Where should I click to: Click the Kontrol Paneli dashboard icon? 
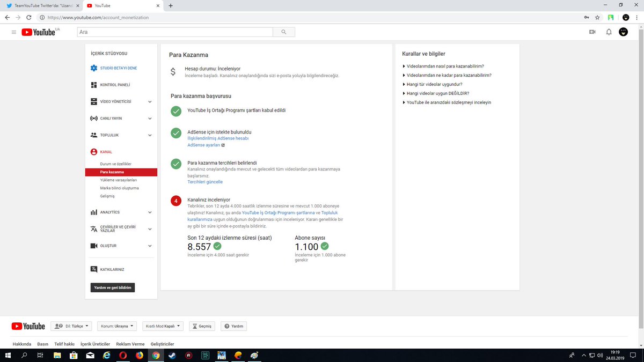(x=94, y=85)
